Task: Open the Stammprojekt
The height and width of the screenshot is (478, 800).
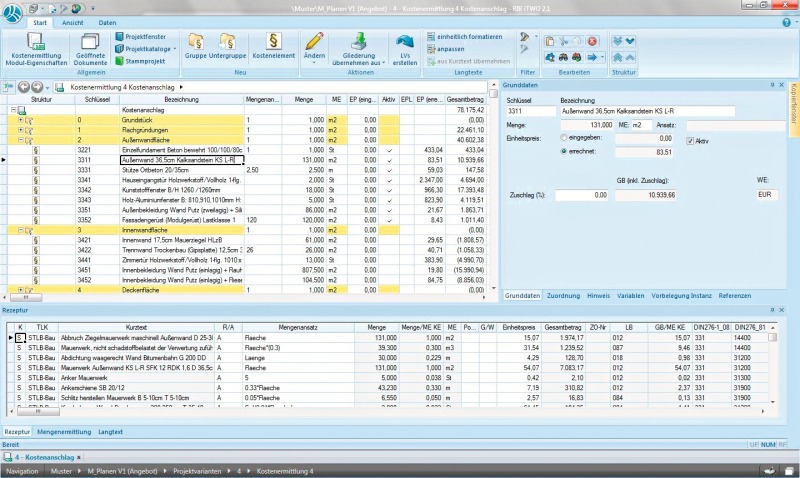Action: click(x=145, y=61)
